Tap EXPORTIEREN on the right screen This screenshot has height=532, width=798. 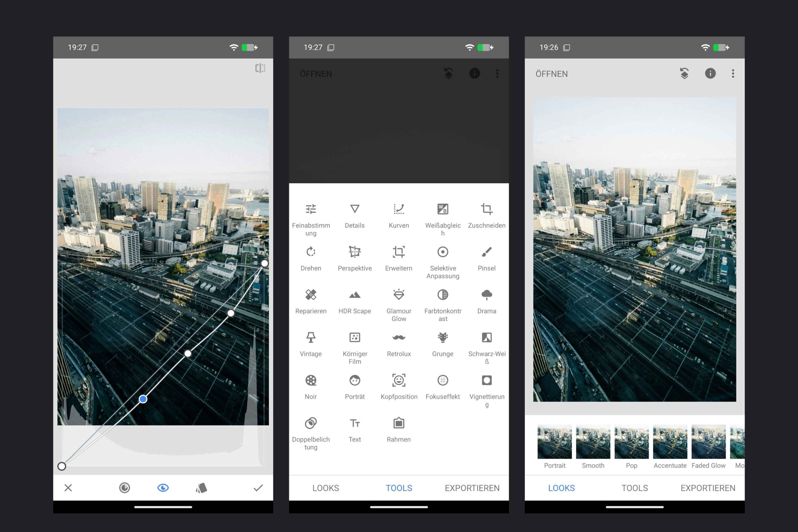[x=708, y=488]
